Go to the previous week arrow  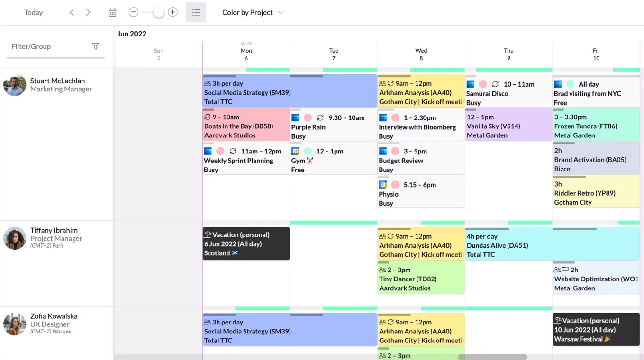click(72, 13)
